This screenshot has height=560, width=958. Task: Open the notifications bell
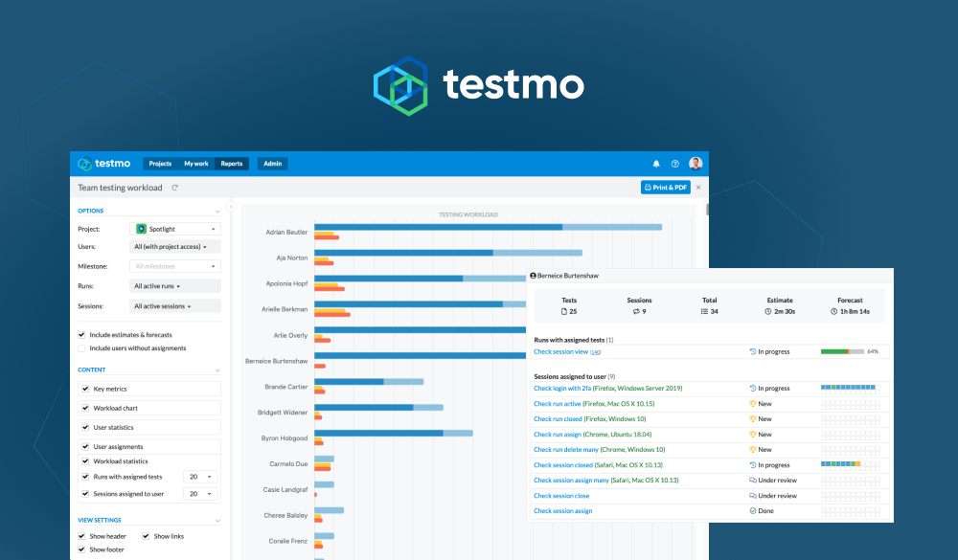point(656,164)
